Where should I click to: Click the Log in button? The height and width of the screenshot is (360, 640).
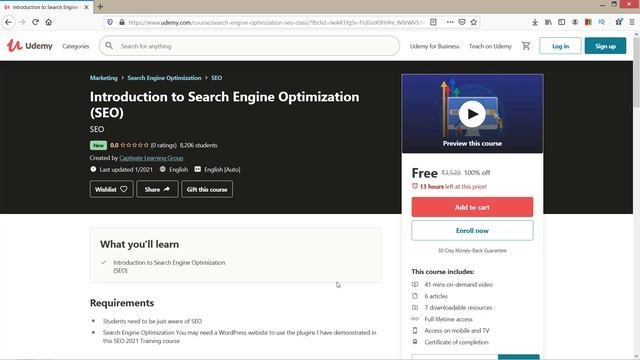pyautogui.click(x=560, y=46)
